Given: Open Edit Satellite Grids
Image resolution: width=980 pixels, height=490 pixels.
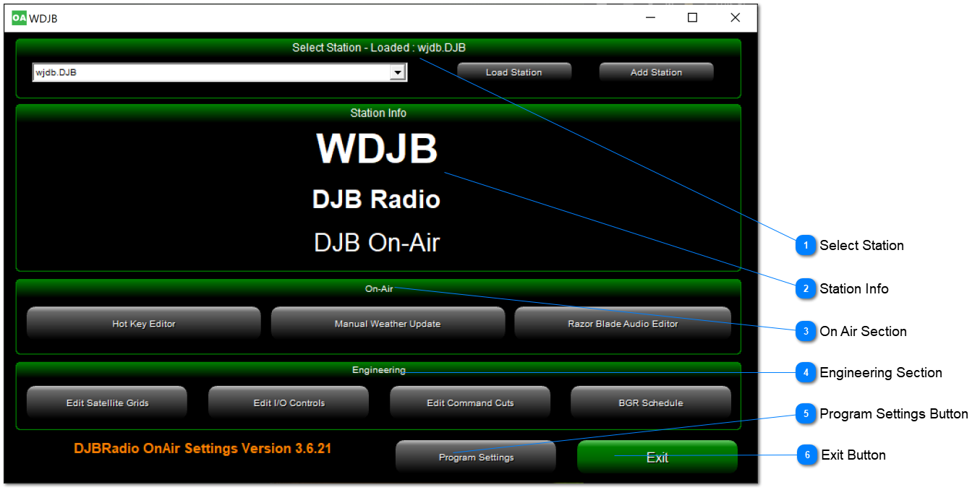Looking at the screenshot, I should point(107,403).
